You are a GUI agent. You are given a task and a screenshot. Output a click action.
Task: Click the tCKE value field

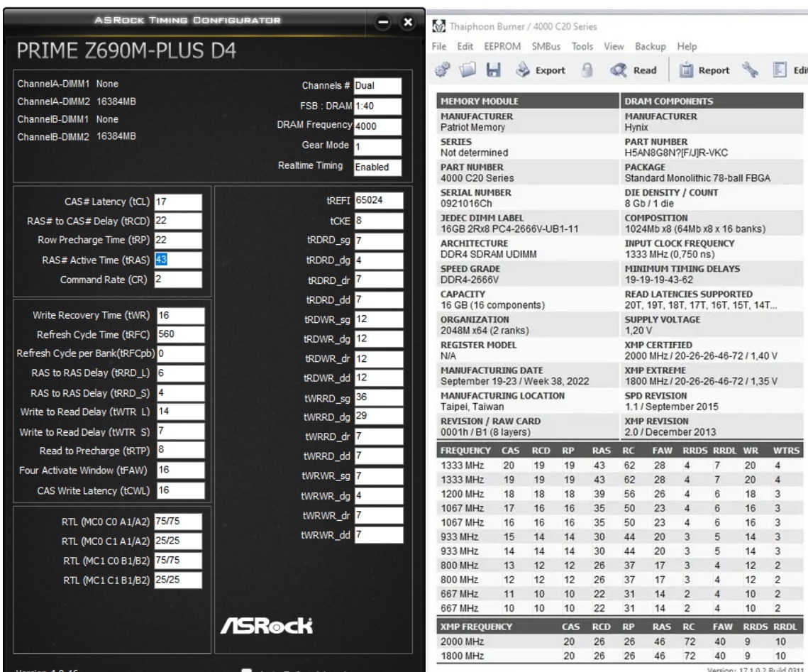coord(379,221)
